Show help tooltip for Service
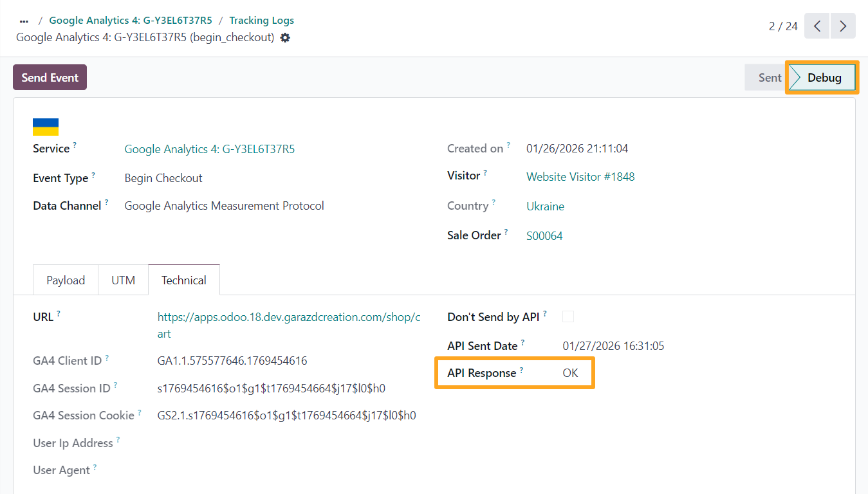868x494 pixels. pyautogui.click(x=75, y=145)
